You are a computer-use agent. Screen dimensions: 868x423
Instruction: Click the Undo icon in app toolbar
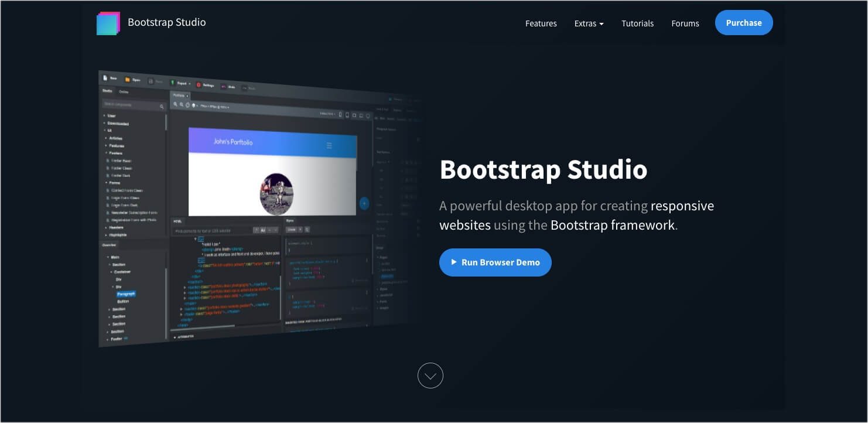point(224,86)
